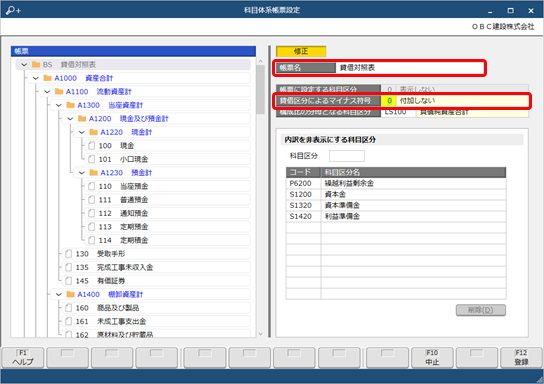Select tree row 130 受取手形
544x384 pixels.
click(x=156, y=254)
